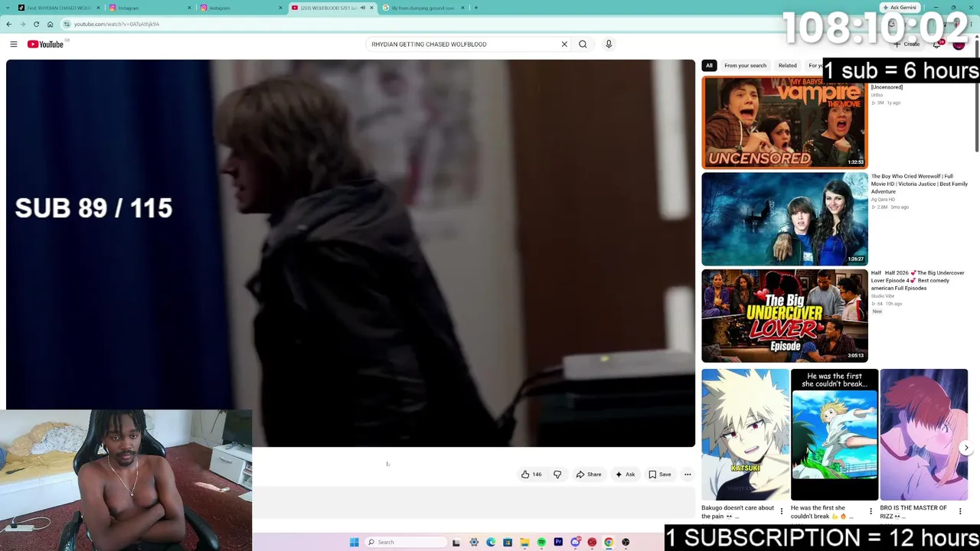This screenshot has height=551, width=980.
Task: Go back in the browser
Action: (9, 24)
